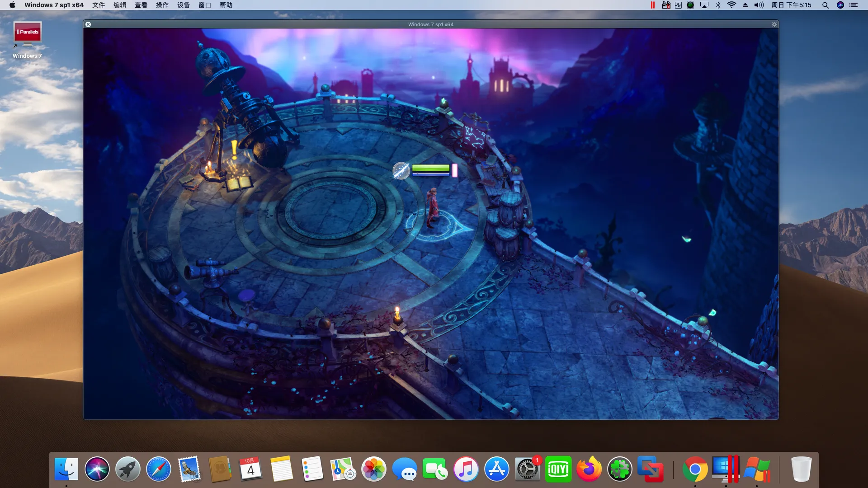Open Google Chrome icon in Dock
868x488 pixels.
(x=695, y=469)
